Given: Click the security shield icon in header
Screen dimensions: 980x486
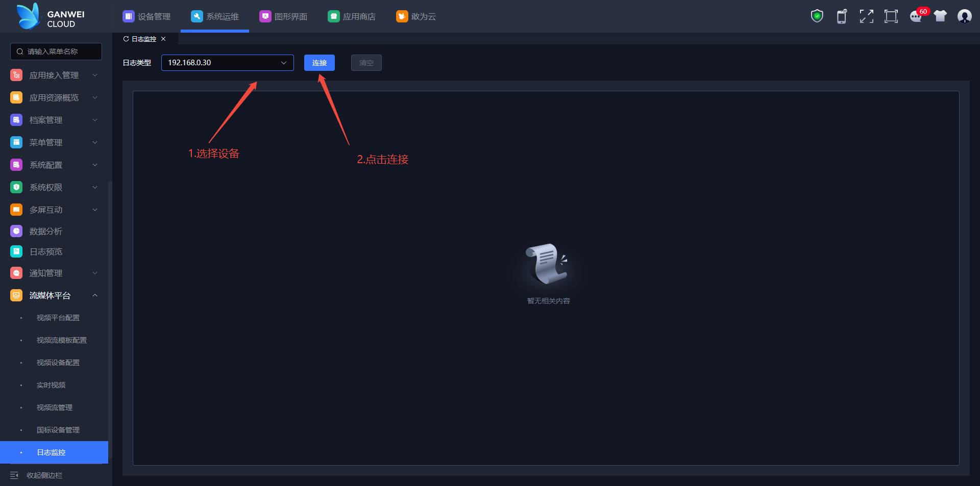Looking at the screenshot, I should point(817,16).
